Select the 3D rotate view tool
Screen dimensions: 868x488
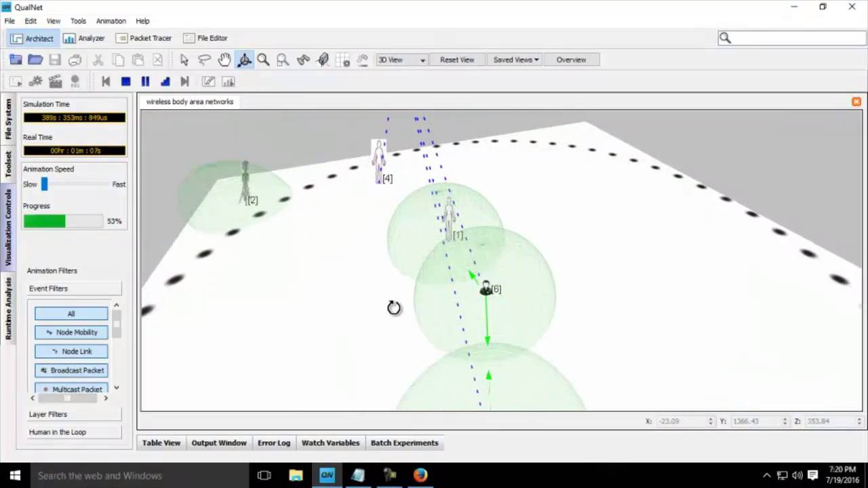[244, 60]
